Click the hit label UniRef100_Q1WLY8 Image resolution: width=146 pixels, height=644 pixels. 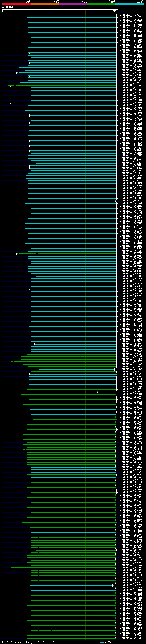click(131, 17)
